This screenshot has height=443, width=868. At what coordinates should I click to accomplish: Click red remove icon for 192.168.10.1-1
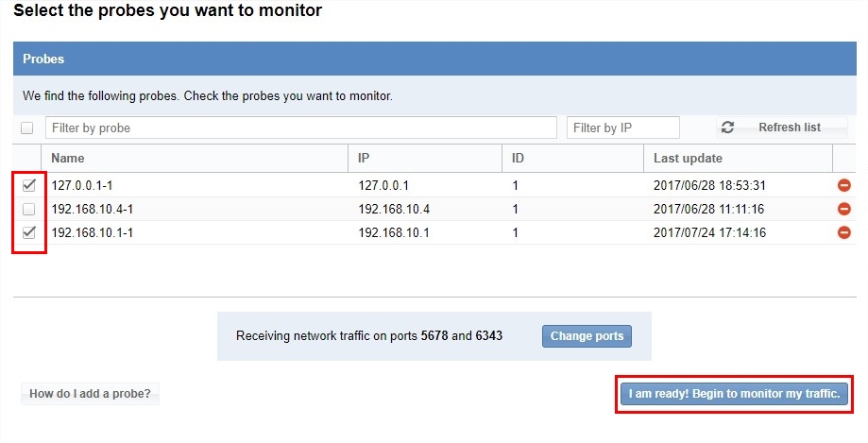(844, 232)
